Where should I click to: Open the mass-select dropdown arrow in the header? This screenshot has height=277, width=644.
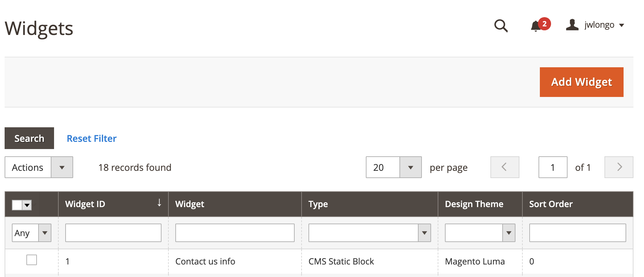pyautogui.click(x=27, y=205)
